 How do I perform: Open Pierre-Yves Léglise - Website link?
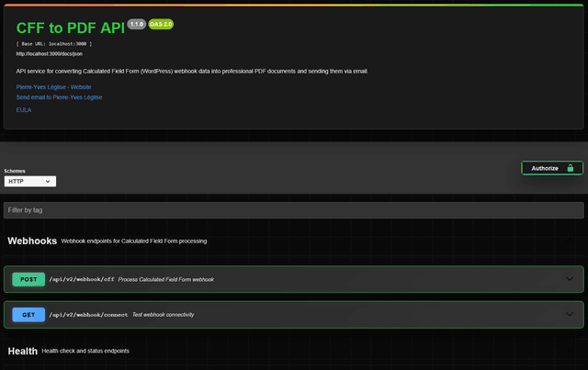(53, 87)
